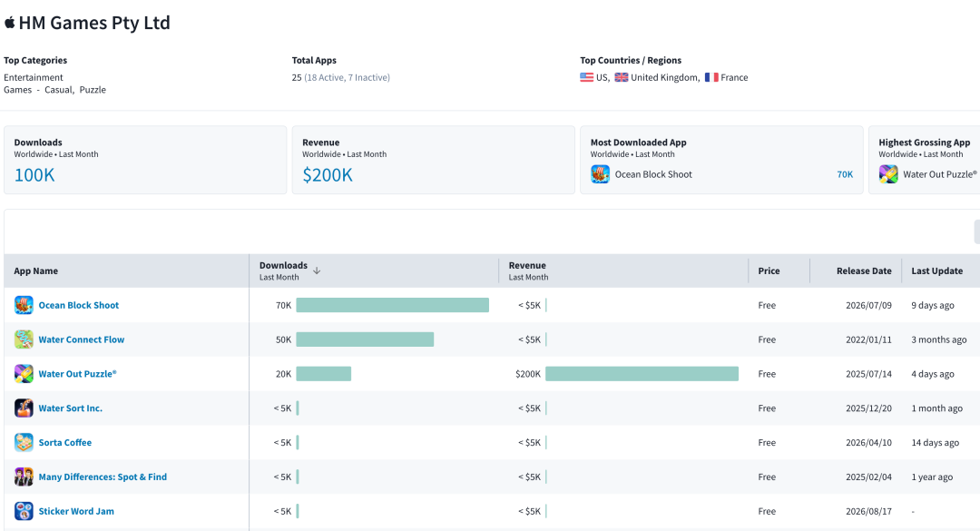Click the release date 2026/07/09
This screenshot has height=531, width=980.
(868, 305)
